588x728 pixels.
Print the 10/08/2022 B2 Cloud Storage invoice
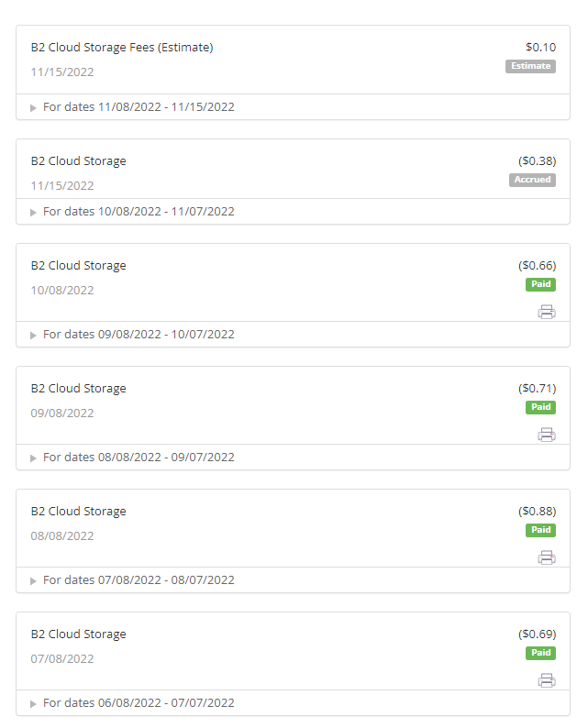tap(547, 312)
